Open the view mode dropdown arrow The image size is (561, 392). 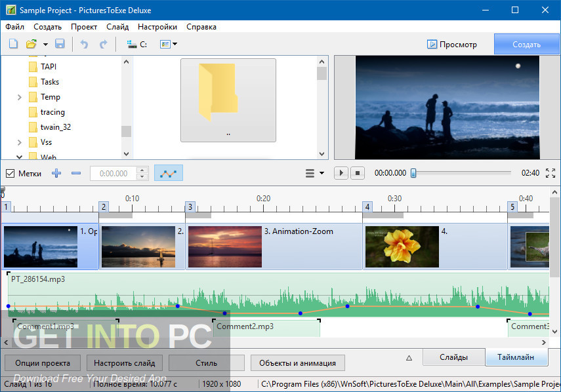(x=175, y=45)
